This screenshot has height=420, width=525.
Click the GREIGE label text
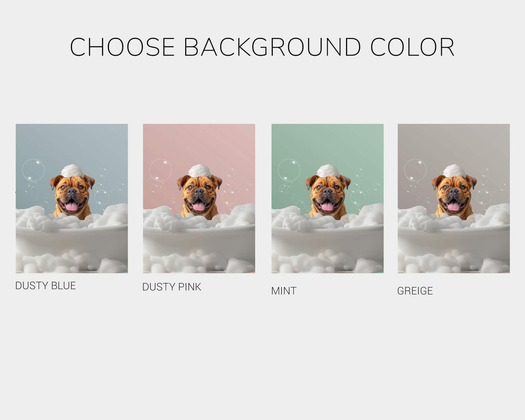point(415,291)
